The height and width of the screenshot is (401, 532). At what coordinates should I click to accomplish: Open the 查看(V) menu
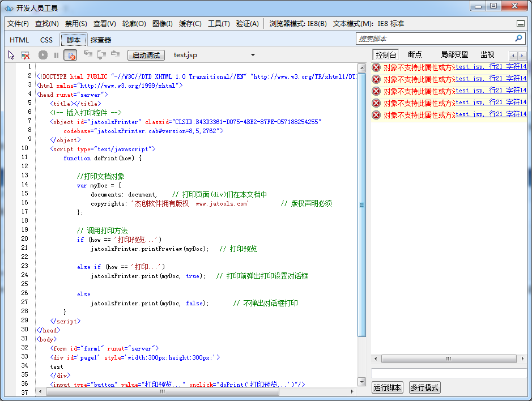tap(104, 24)
